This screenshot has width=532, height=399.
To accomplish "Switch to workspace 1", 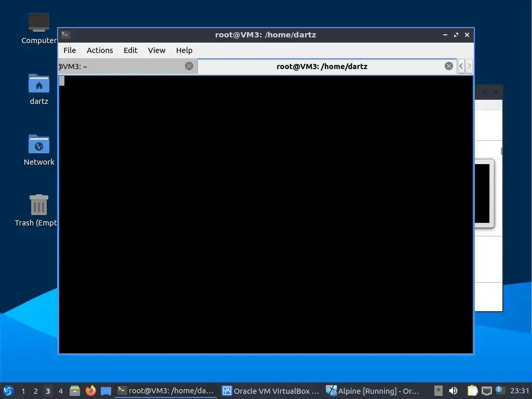I will [23, 391].
